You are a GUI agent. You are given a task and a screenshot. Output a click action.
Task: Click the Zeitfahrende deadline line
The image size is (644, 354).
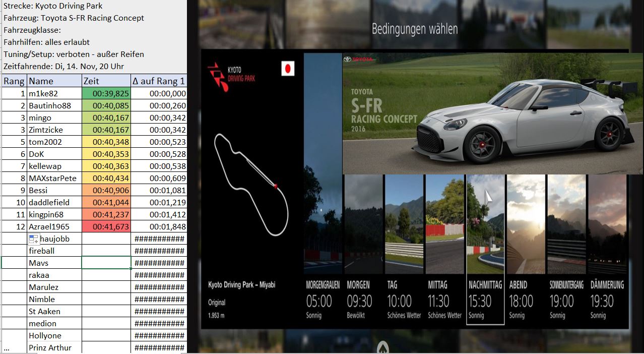point(63,67)
